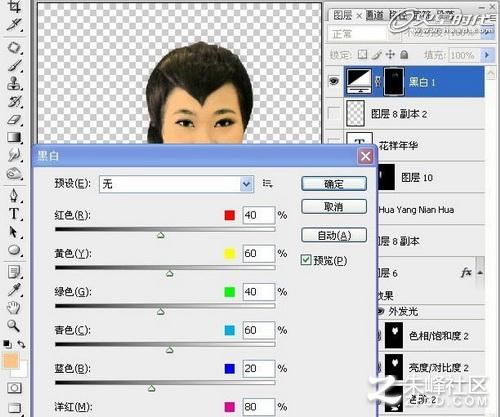Screen dimensions: 500x417
Task: Toggle the 外发光 effect visibility
Action: 381,311
